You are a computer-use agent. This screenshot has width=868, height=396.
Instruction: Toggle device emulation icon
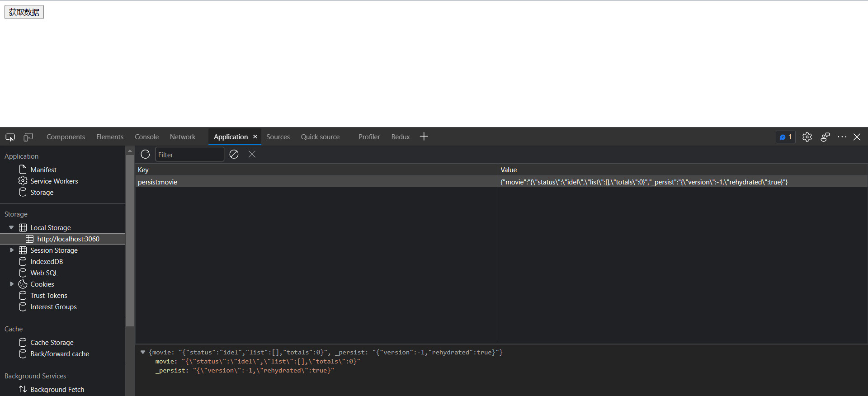(x=28, y=137)
